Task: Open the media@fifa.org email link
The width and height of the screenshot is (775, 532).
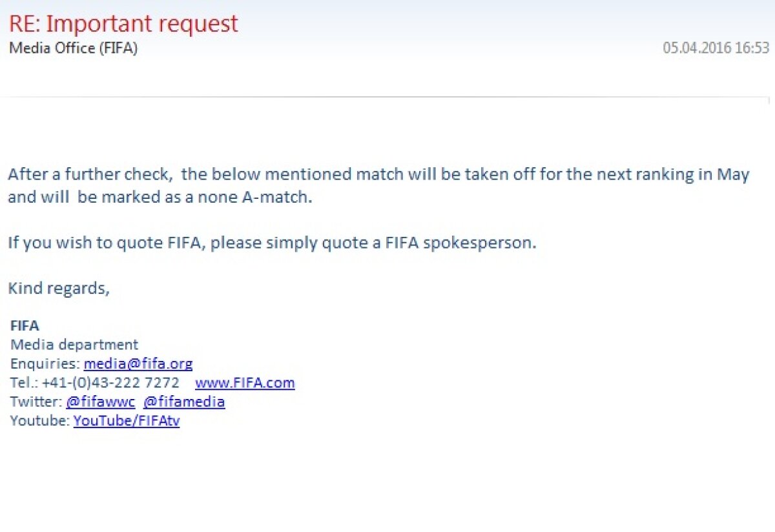Action: pyautogui.click(x=138, y=363)
